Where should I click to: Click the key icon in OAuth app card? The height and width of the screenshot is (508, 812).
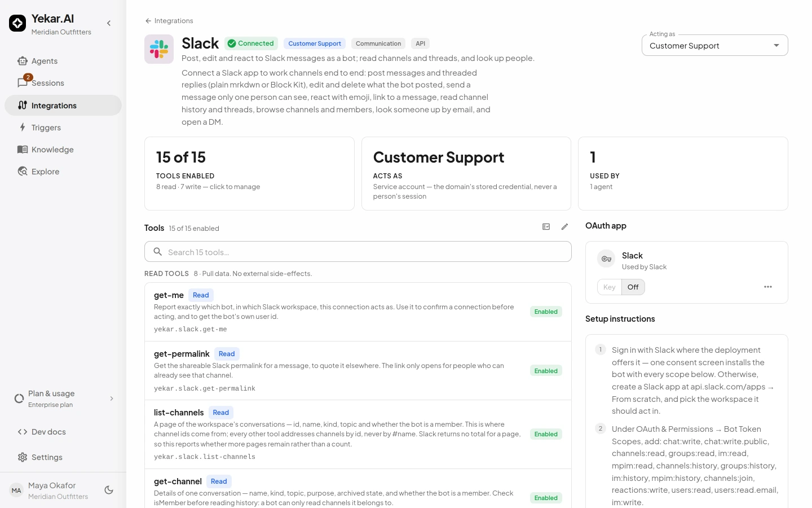pyautogui.click(x=606, y=259)
